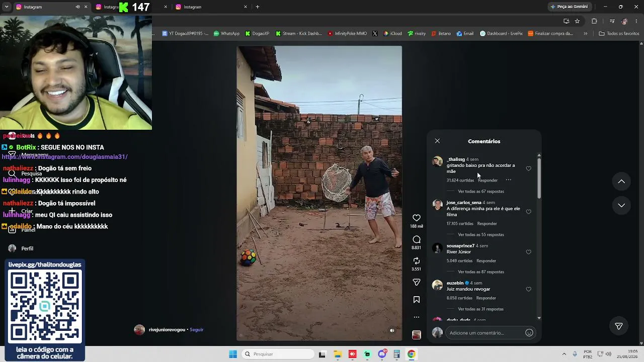Image resolution: width=644 pixels, height=362 pixels.
Task: Open File Explorer from the taskbar
Action: pyautogui.click(x=337, y=354)
